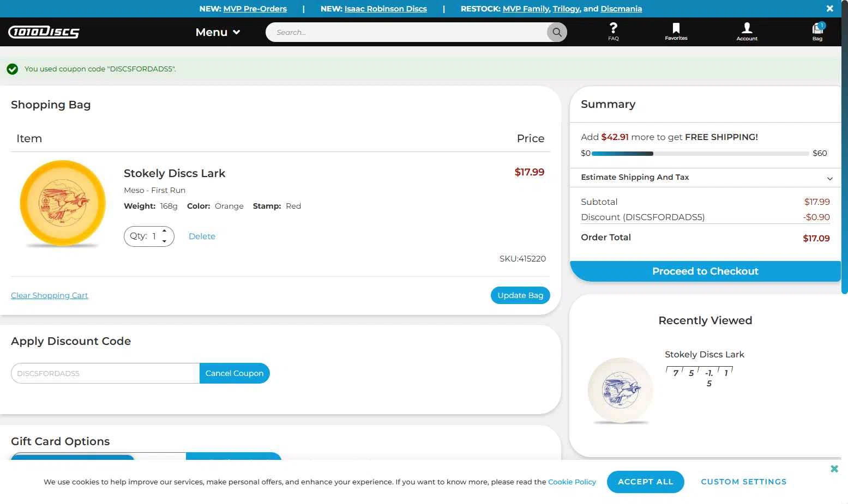Click the item price $17.99
The width and height of the screenshot is (848, 504).
tap(530, 172)
